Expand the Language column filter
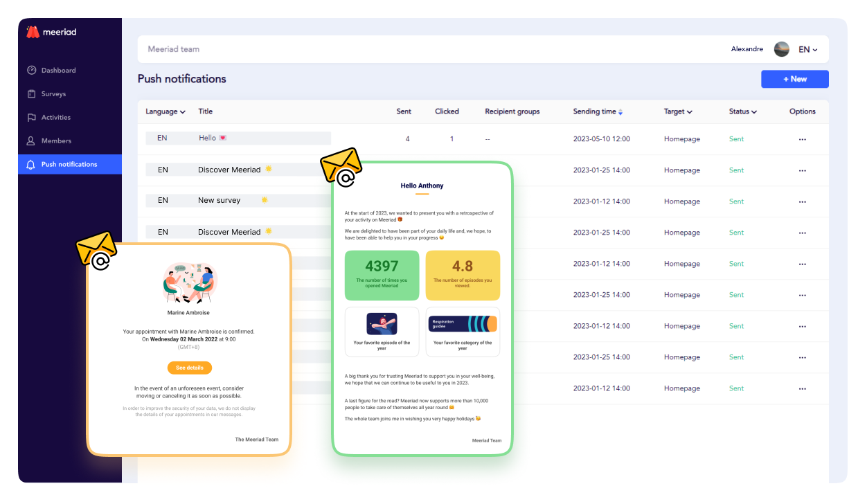This screenshot has height=504, width=867. pyautogui.click(x=166, y=111)
